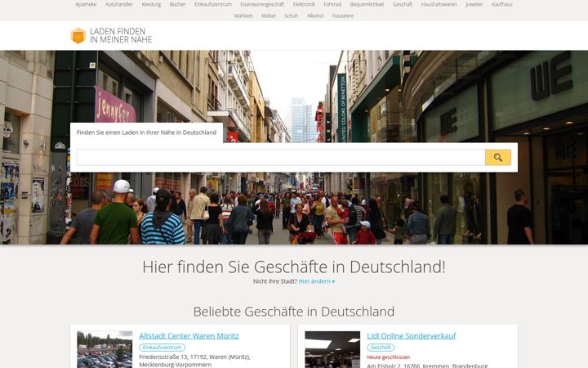
Task: Open the Eisenwarengeschäft category
Action: [262, 5]
